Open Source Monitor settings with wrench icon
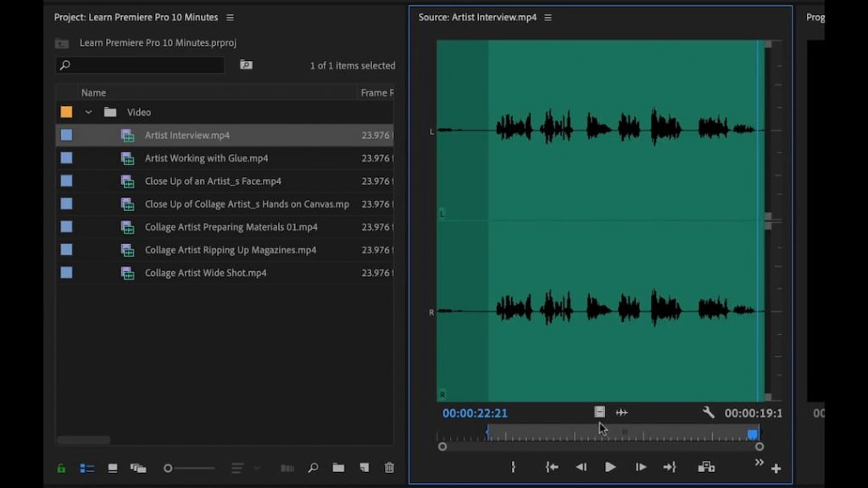Image resolution: width=868 pixels, height=488 pixels. 709,413
